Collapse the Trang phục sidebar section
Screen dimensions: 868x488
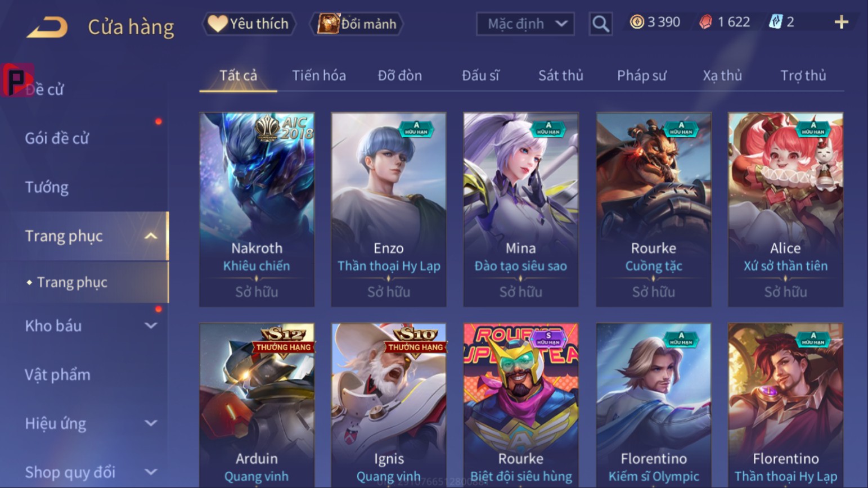(x=151, y=236)
